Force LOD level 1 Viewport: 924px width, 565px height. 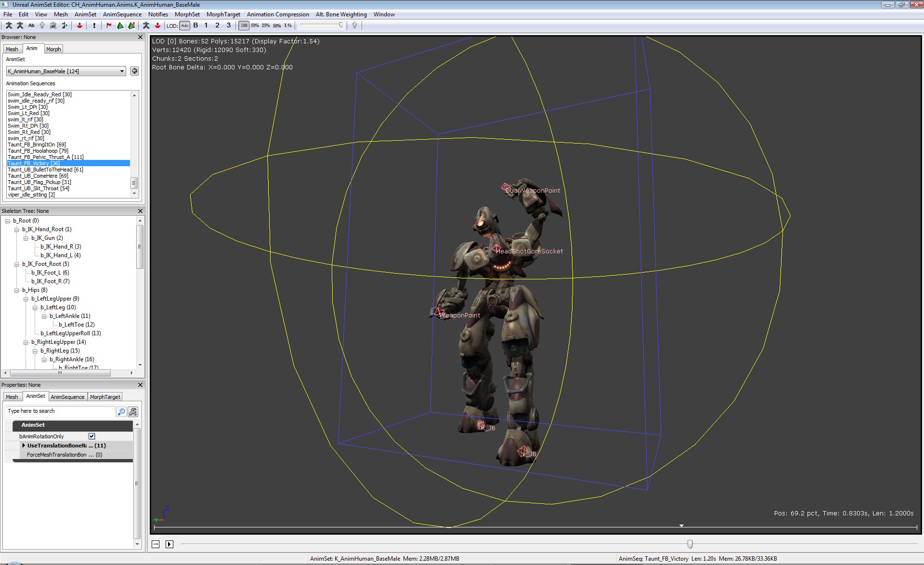[206, 26]
